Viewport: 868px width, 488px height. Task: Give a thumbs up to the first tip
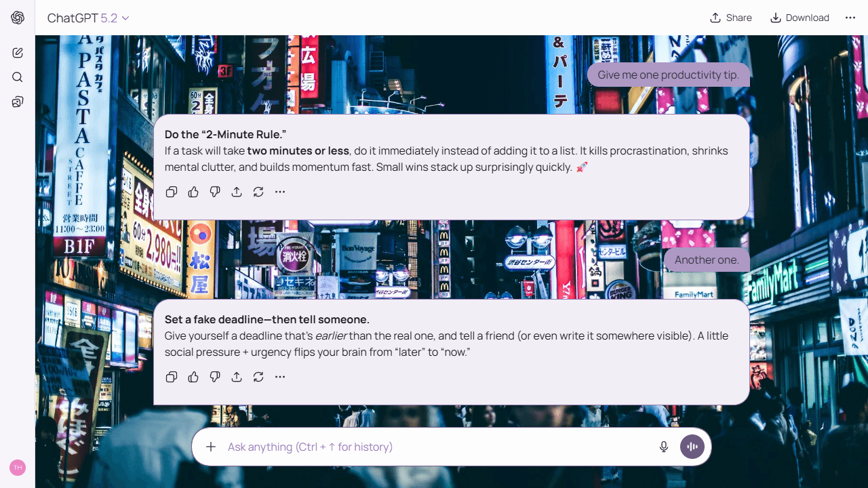(x=193, y=192)
